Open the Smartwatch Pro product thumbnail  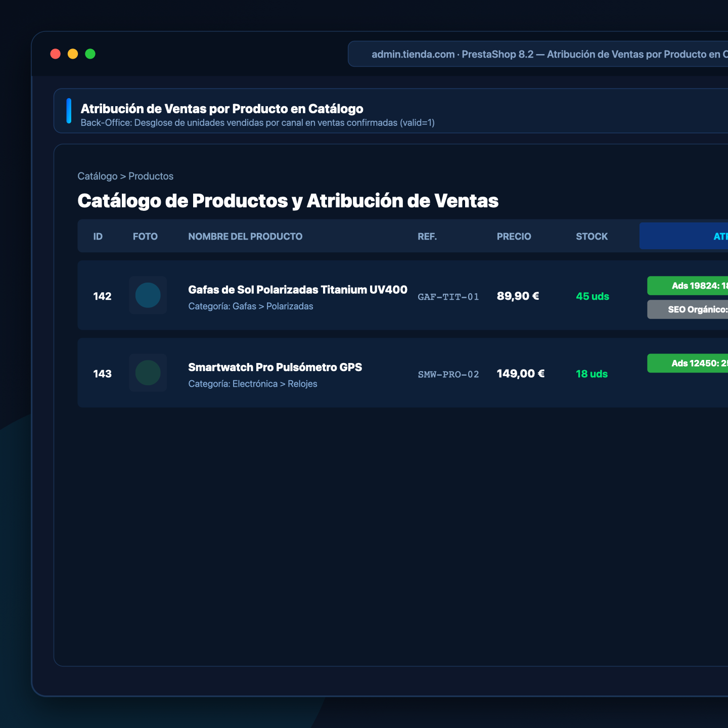(x=148, y=373)
